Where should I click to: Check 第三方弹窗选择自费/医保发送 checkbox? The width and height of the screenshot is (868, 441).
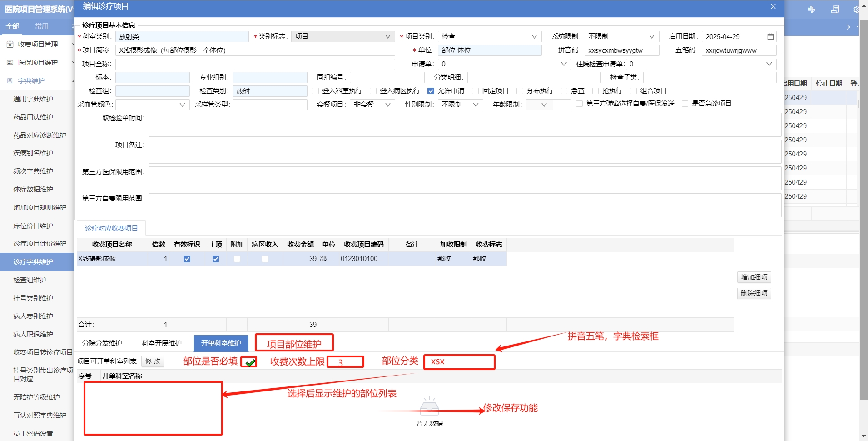click(579, 104)
